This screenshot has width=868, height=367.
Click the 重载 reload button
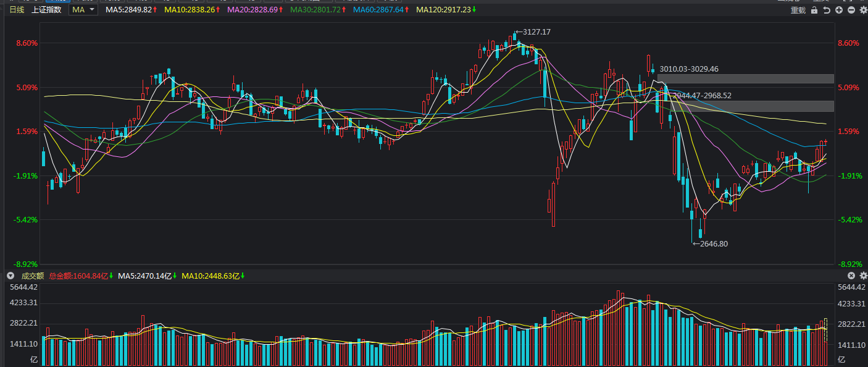(x=798, y=11)
